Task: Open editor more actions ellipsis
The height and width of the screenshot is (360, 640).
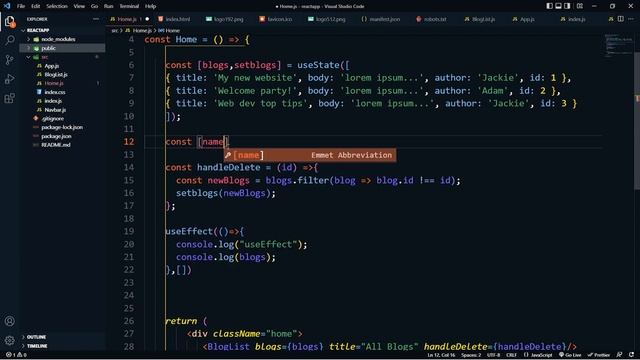Action: click(x=631, y=19)
